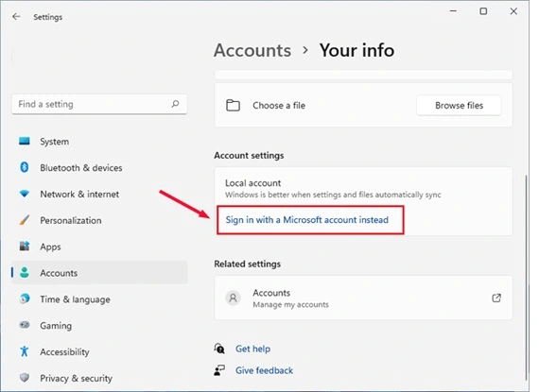Select Time & language category
Screen dimensions: 539x392
[x=99, y=299]
